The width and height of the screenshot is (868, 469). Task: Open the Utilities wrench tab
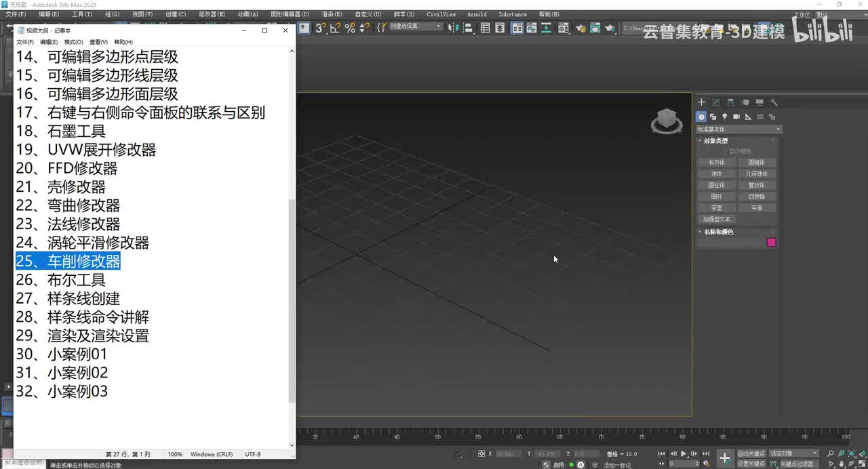click(774, 102)
